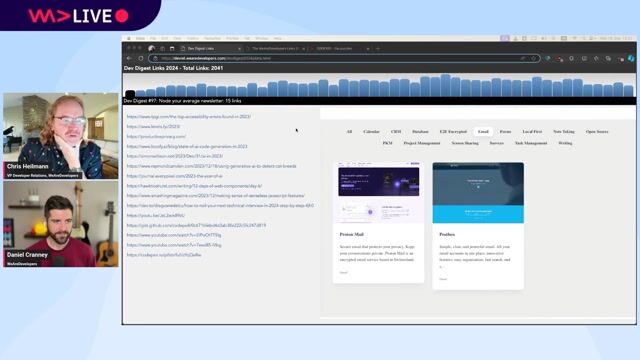The height and width of the screenshot is (360, 640).
Task: Click the Dev Digest Links 2024 heading
Action: (173, 68)
